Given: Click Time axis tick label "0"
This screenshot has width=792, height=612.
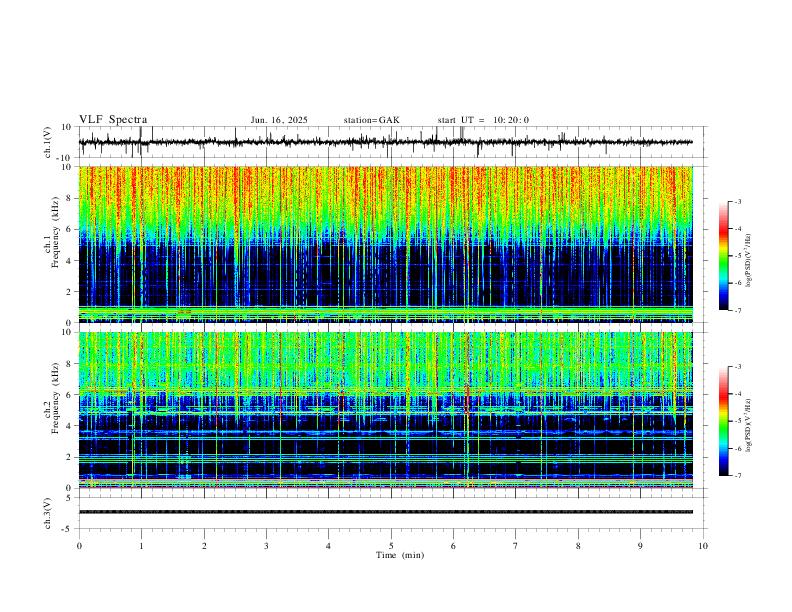Looking at the screenshot, I should point(79,546).
